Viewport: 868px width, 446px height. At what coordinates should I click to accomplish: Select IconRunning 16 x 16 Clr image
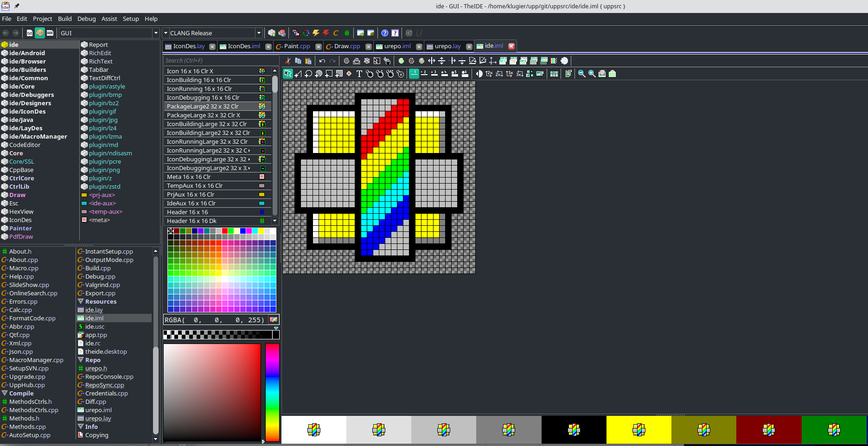coord(199,89)
